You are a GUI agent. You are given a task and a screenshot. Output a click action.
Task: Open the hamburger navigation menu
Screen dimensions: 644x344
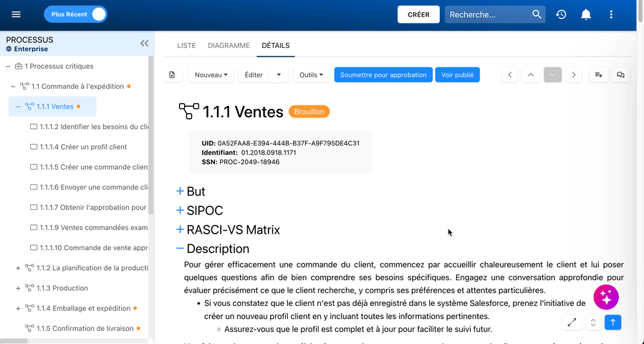(16, 14)
